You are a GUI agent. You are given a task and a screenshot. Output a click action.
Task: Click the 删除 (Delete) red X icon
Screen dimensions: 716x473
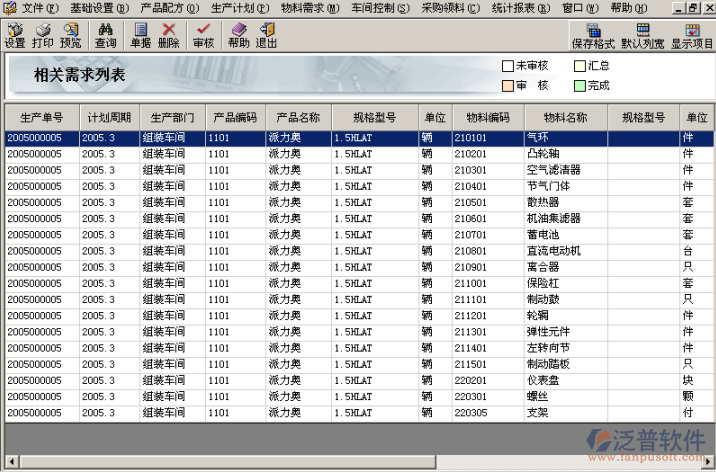[169, 36]
